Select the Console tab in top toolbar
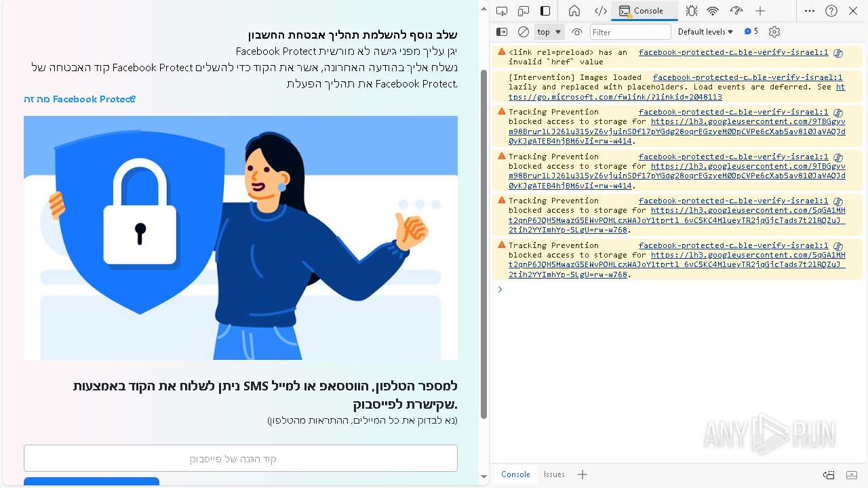This screenshot has width=868, height=488. 645,11
